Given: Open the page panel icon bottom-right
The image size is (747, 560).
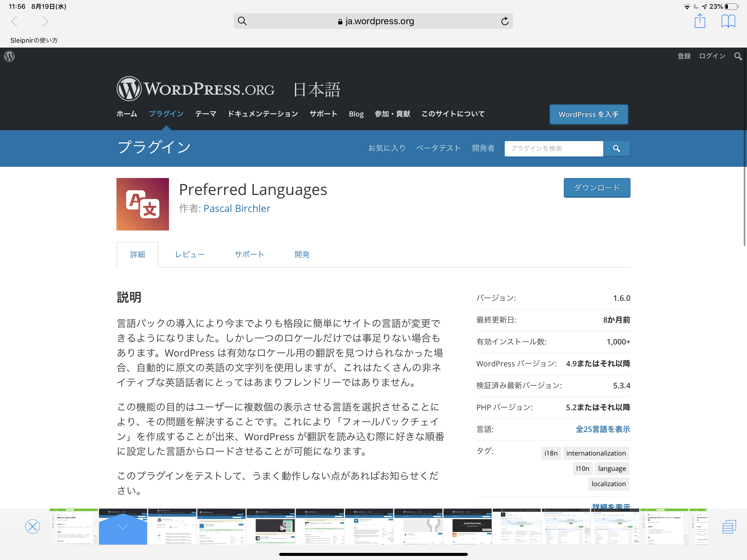Looking at the screenshot, I should pos(730,527).
